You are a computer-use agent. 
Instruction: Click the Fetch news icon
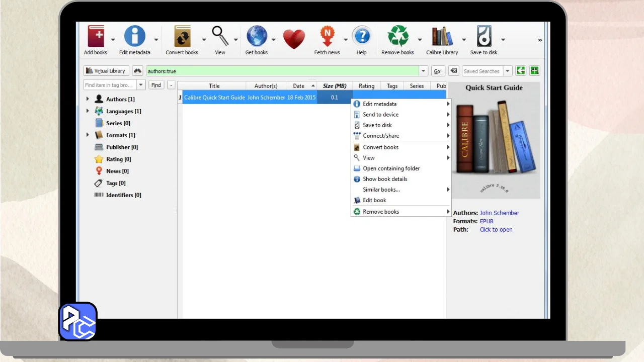(x=327, y=37)
